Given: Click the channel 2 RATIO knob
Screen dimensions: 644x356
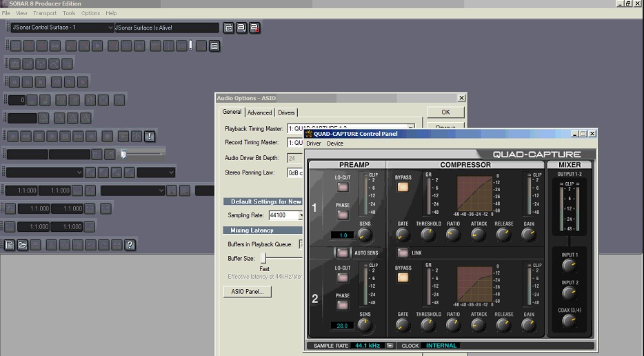Looking at the screenshot, I should (453, 325).
